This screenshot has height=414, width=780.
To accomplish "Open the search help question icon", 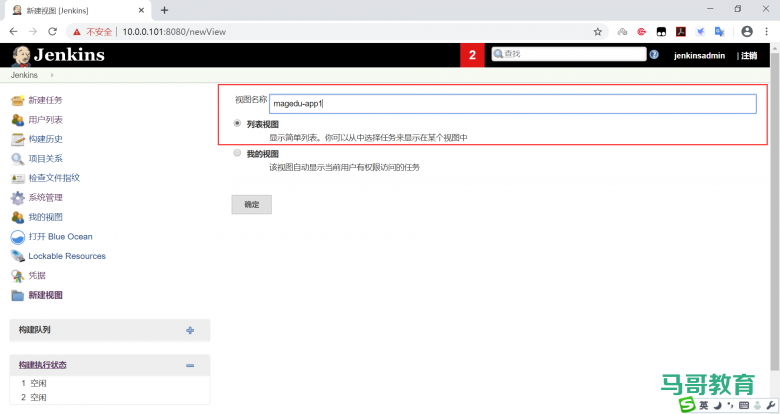I will click(x=654, y=54).
